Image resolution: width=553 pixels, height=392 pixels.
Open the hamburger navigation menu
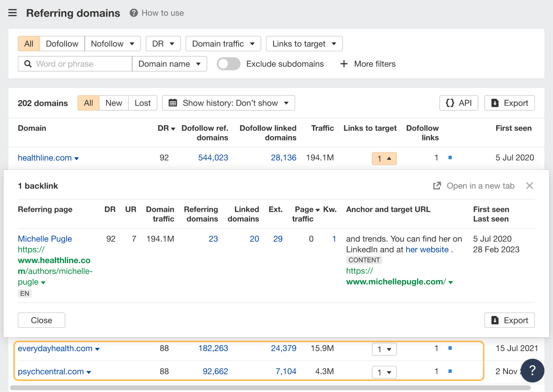[x=12, y=13]
